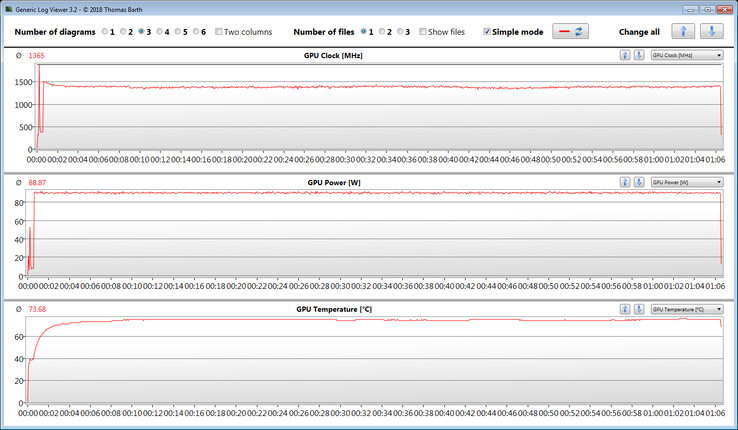Enable the Two columns checkbox
Screen dimensions: 738x430
(221, 32)
